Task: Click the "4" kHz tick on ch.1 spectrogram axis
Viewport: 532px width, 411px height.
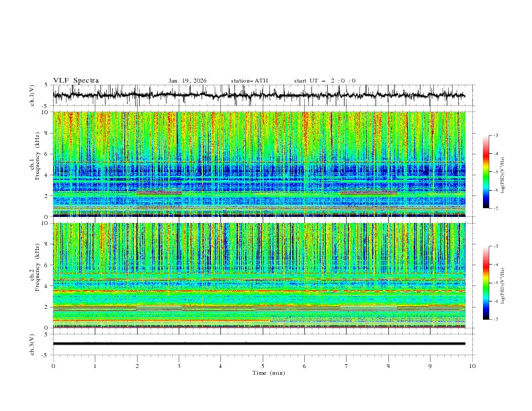Action: 48,175
